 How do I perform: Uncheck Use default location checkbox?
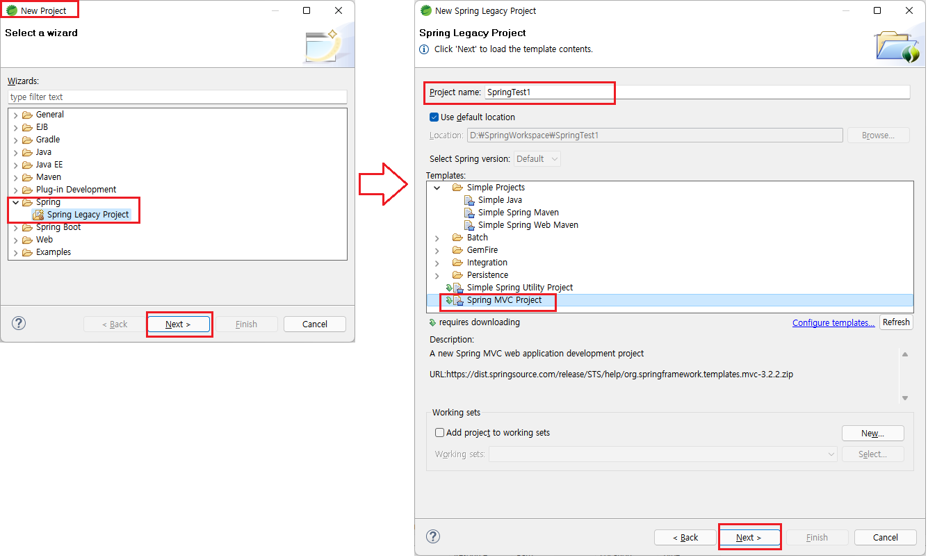click(434, 117)
